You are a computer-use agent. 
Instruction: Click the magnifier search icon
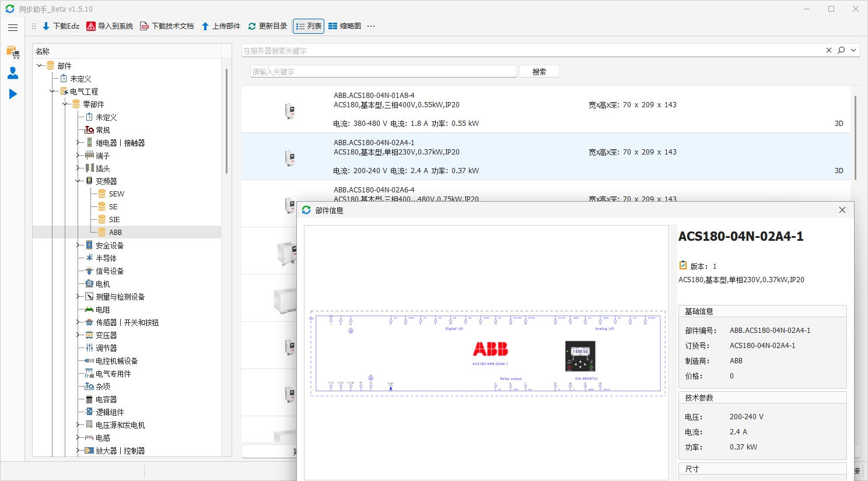point(841,50)
